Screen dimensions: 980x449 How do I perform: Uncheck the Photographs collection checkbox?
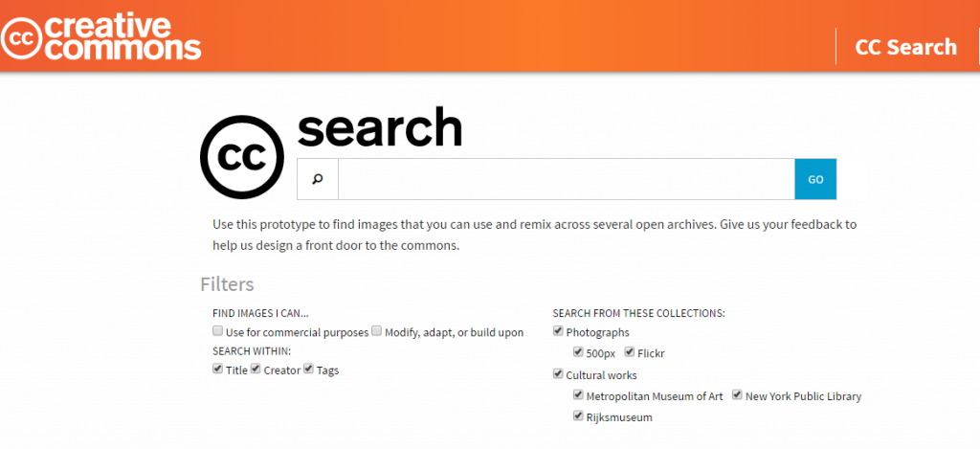coord(559,331)
